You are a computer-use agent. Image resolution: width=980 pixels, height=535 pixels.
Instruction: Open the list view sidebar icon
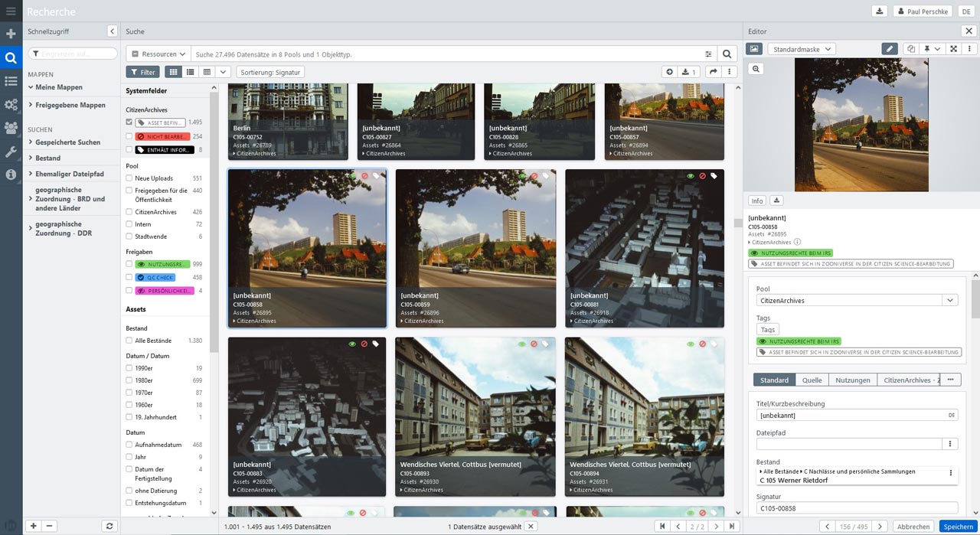[11, 81]
